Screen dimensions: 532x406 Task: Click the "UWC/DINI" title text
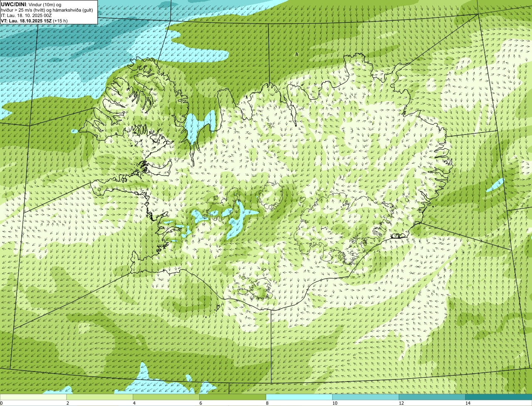tap(14, 4)
